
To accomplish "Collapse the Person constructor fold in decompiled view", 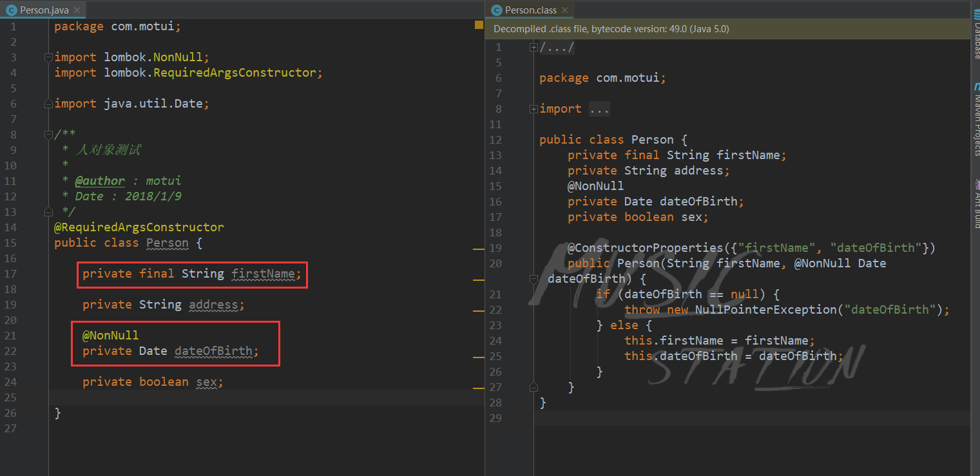I will (533, 279).
